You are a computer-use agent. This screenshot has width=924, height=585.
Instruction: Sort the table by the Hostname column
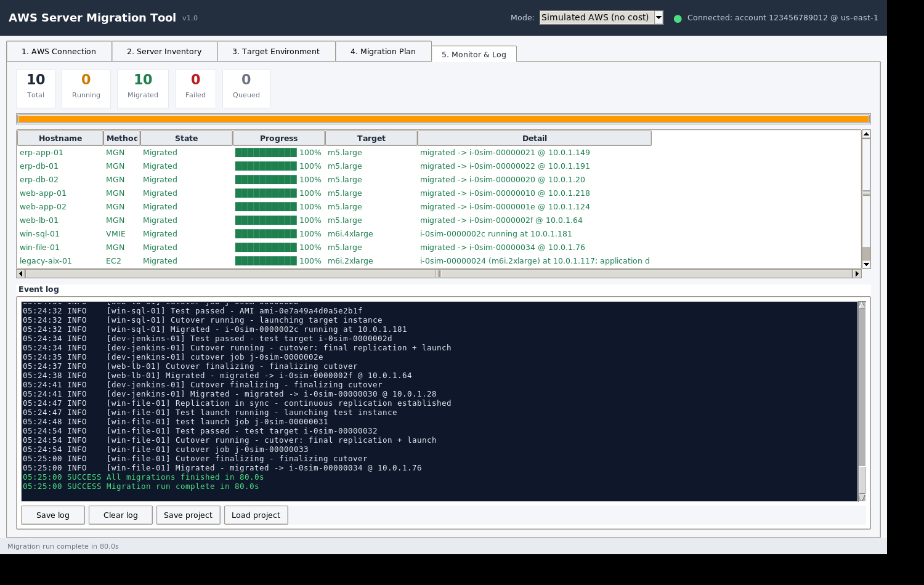click(x=60, y=139)
